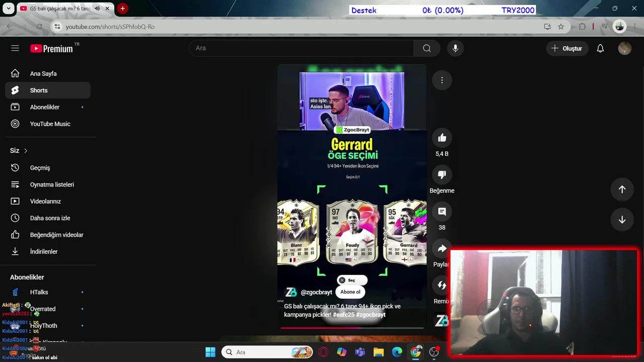Open Microsoft Edge from taskbar

(397, 352)
